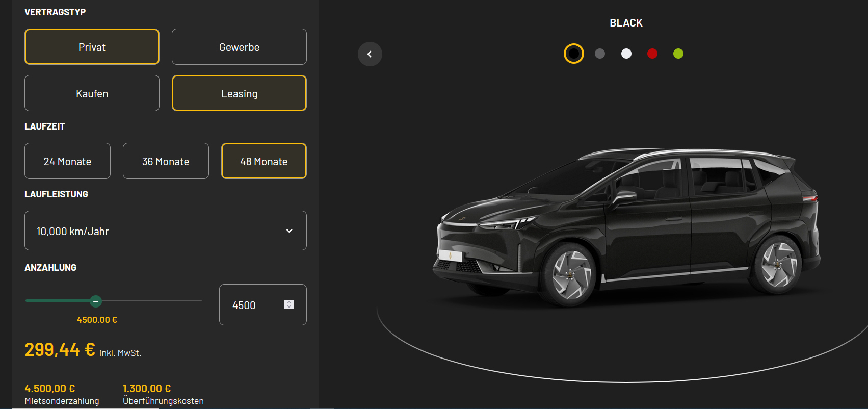Choose the green car color
Image resolution: width=868 pixels, height=409 pixels.
pyautogui.click(x=678, y=54)
